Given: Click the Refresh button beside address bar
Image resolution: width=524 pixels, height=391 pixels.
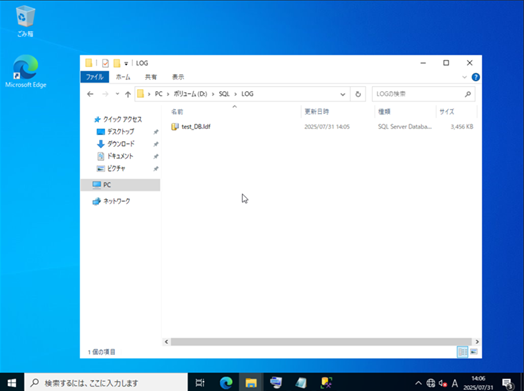Looking at the screenshot, I should click(358, 94).
